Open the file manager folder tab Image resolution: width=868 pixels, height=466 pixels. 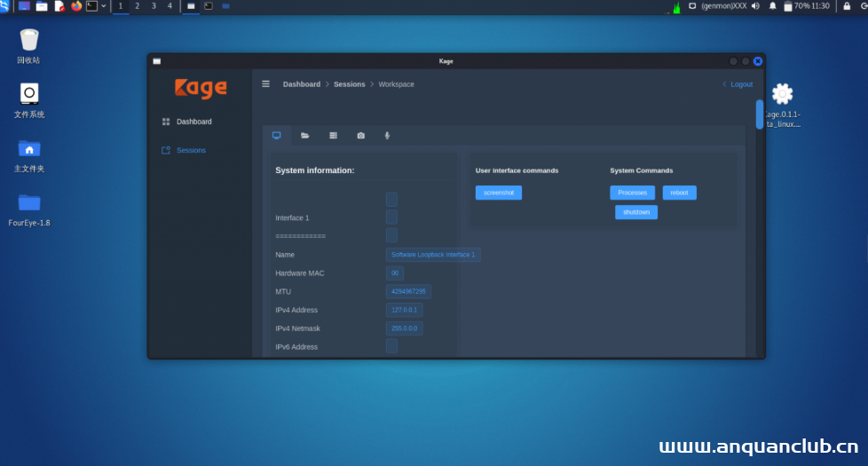(305, 136)
